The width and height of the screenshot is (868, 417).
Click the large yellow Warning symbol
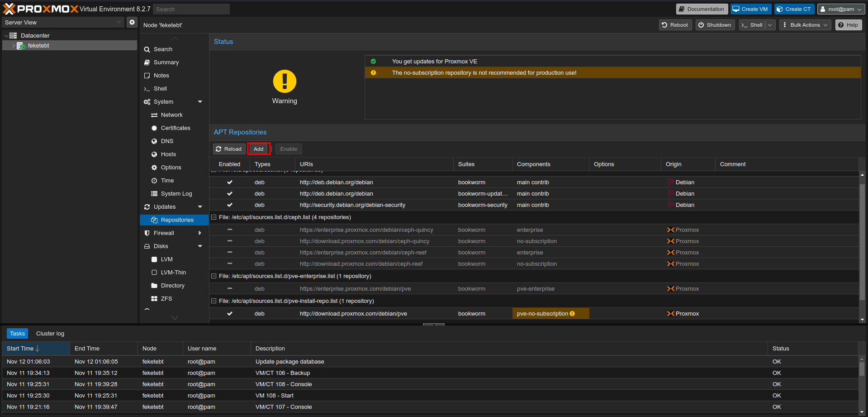coord(285,81)
